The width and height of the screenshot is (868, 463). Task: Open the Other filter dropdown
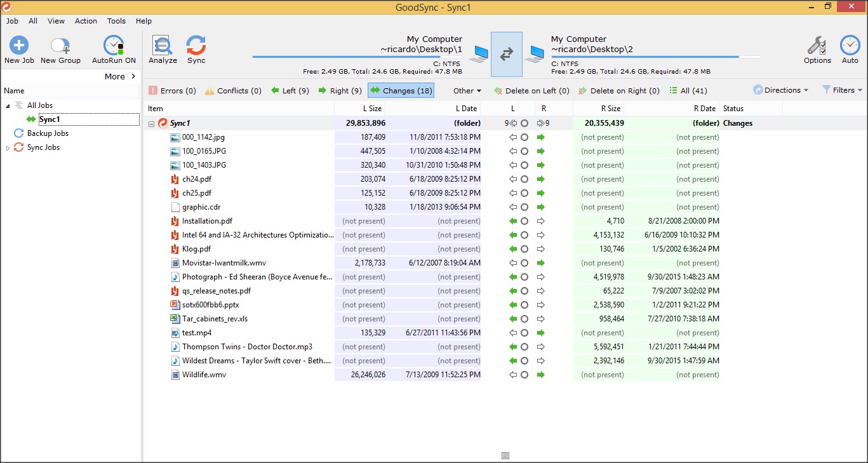[x=467, y=91]
